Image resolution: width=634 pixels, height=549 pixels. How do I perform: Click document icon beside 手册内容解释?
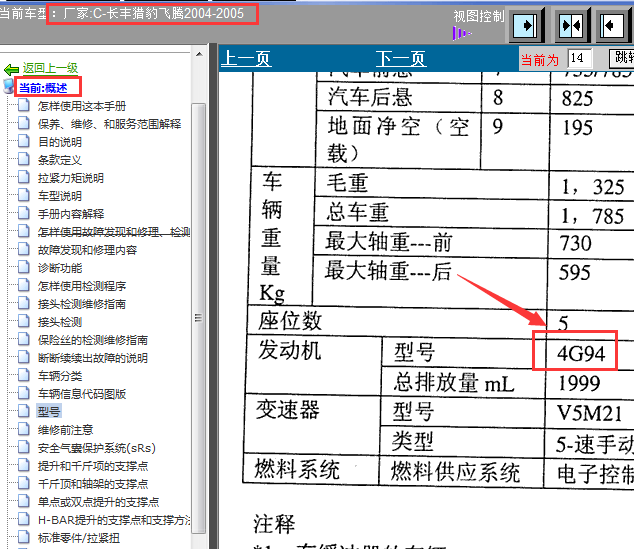[24, 213]
